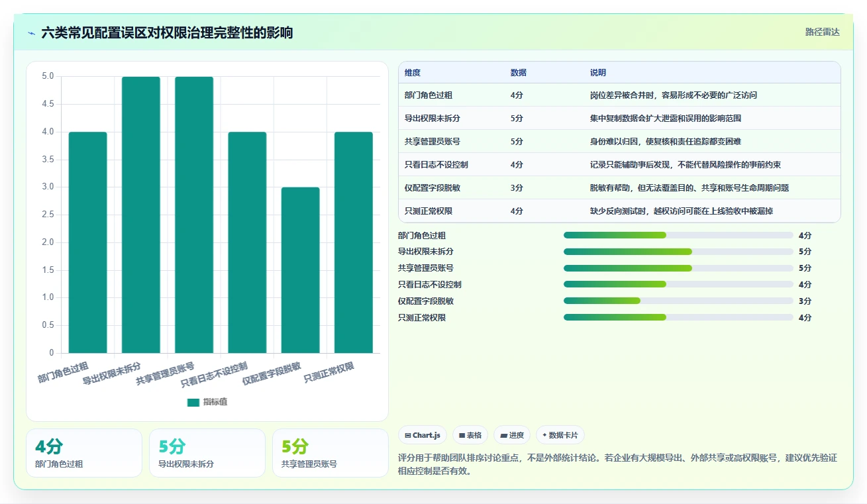
Task: Click description 岗位差异被合并时 in table
Action: [x=674, y=95]
